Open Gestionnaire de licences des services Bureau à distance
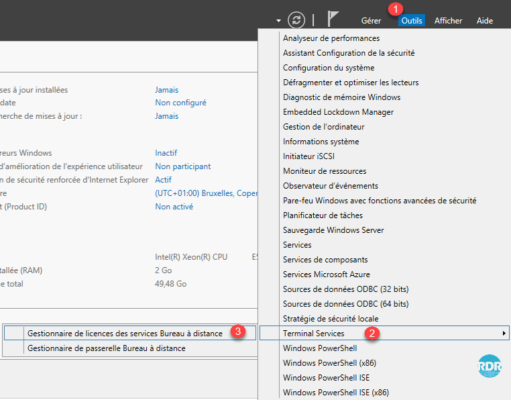The width and height of the screenshot is (511, 400). pyautogui.click(x=130, y=333)
